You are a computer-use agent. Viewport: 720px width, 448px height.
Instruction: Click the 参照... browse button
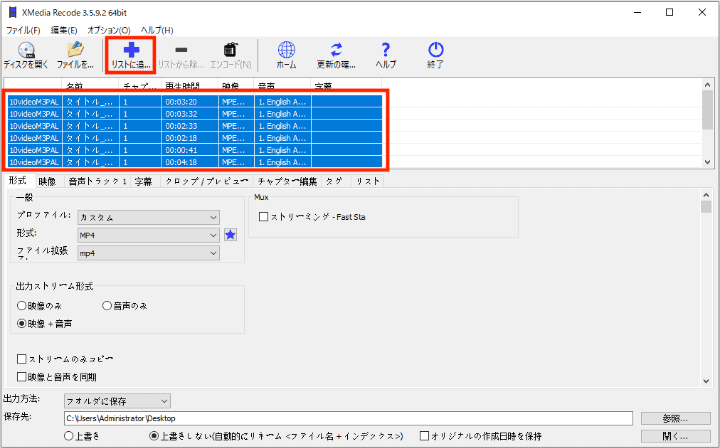[675, 418]
